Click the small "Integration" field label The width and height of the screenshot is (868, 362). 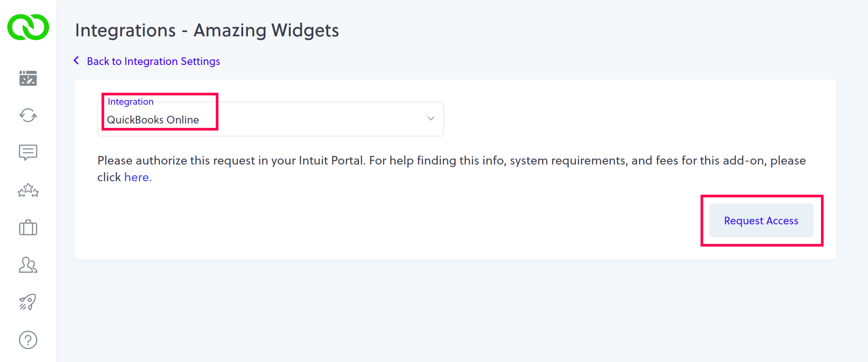[130, 102]
